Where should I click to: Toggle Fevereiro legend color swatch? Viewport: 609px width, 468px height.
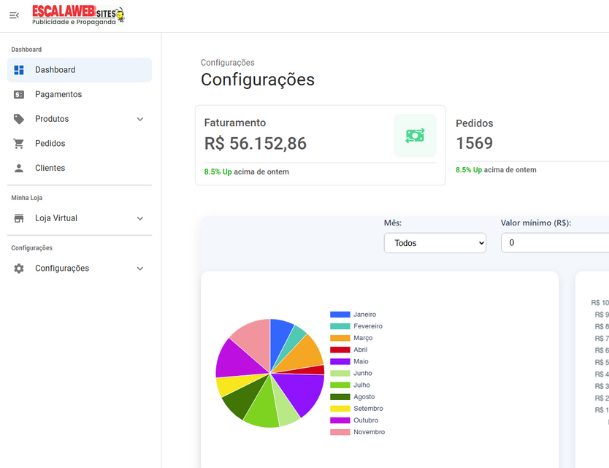pos(340,326)
